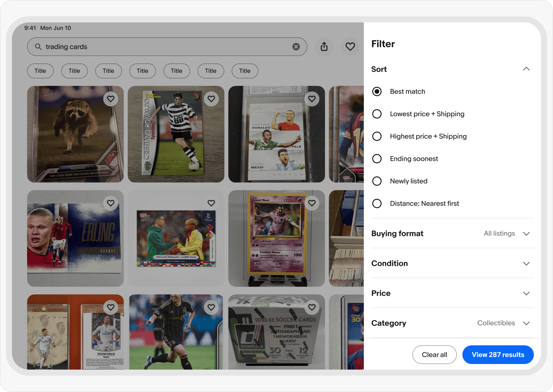Expand the Condition filter section
The image size is (553, 392).
click(526, 264)
